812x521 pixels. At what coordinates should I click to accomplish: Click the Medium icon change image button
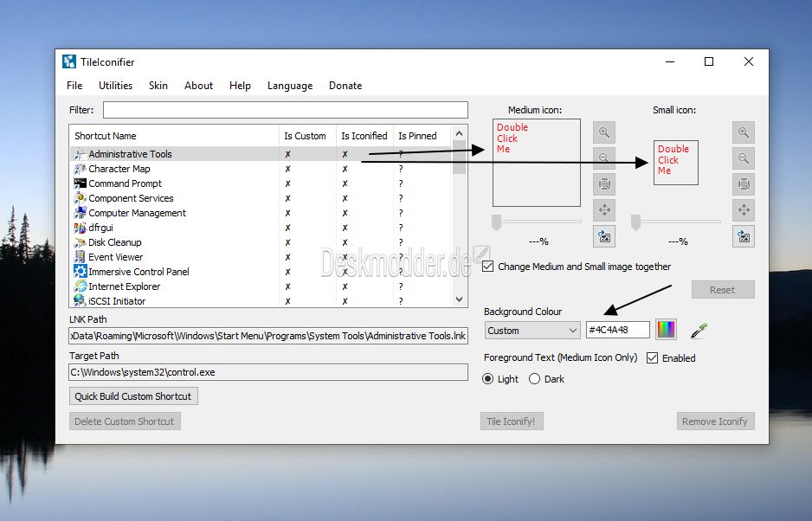pyautogui.click(x=604, y=236)
